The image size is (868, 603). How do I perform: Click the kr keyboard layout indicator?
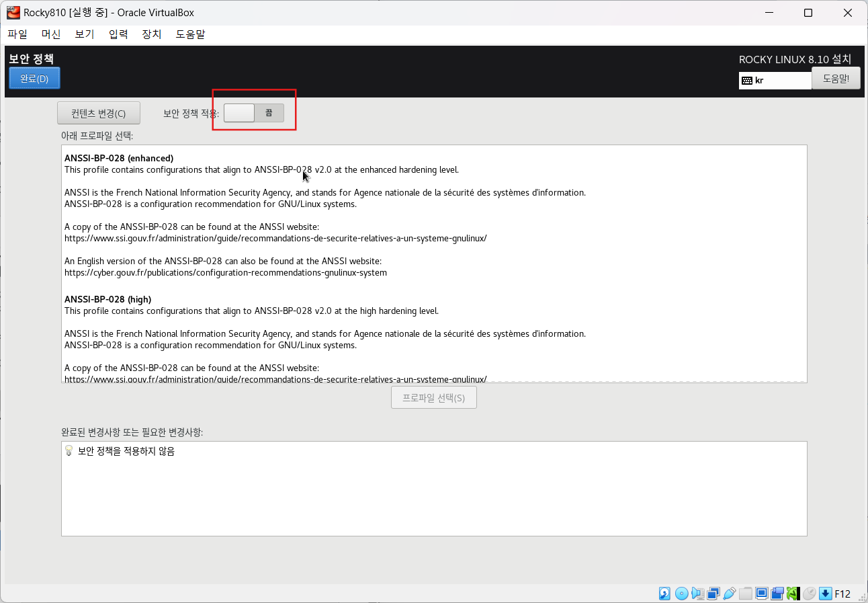(775, 80)
